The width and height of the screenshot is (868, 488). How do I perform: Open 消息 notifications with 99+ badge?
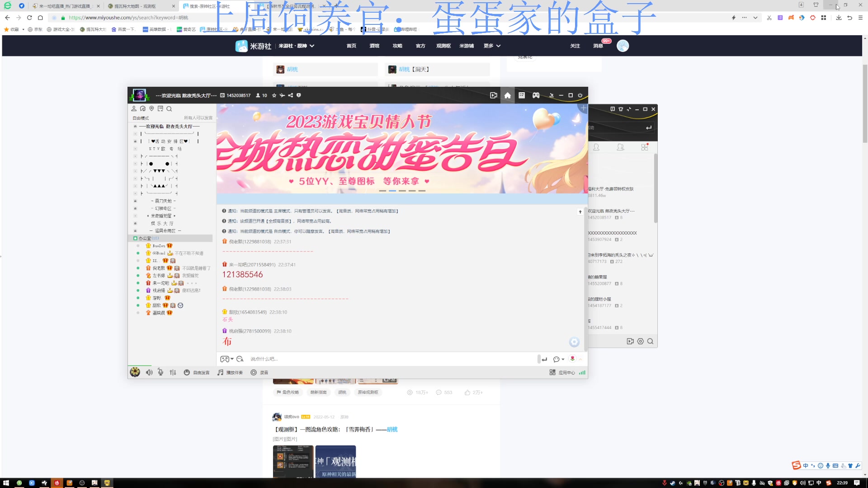point(598,46)
